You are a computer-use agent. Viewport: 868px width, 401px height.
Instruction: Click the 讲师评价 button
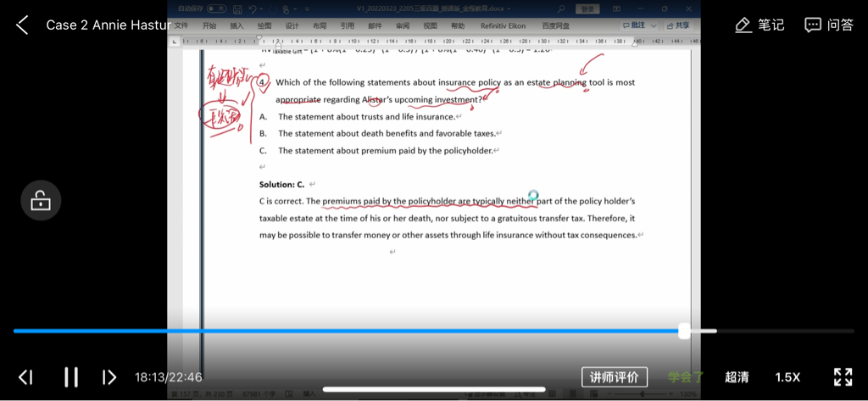click(x=615, y=377)
